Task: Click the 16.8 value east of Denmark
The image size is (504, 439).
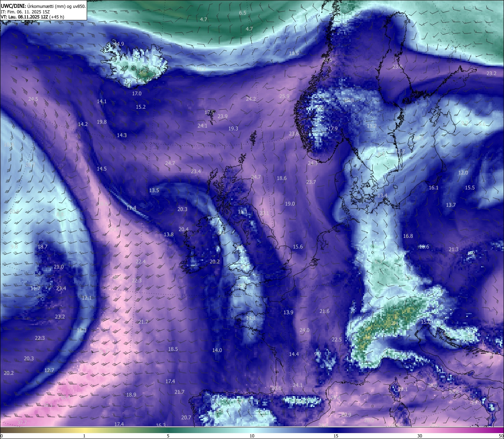Action: [408, 236]
